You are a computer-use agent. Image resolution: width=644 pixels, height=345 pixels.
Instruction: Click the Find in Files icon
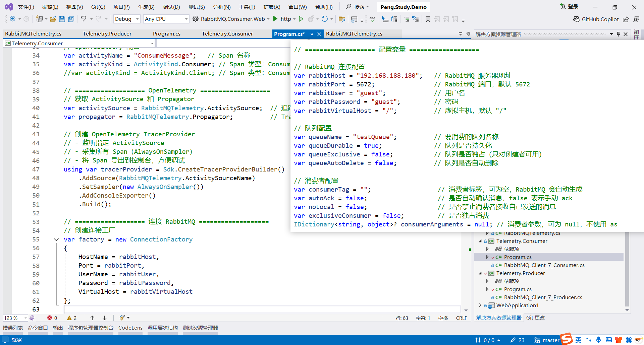coord(342,19)
